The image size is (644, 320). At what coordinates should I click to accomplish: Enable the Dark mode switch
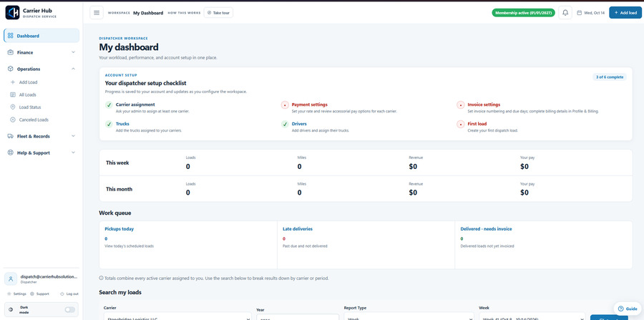click(70, 310)
